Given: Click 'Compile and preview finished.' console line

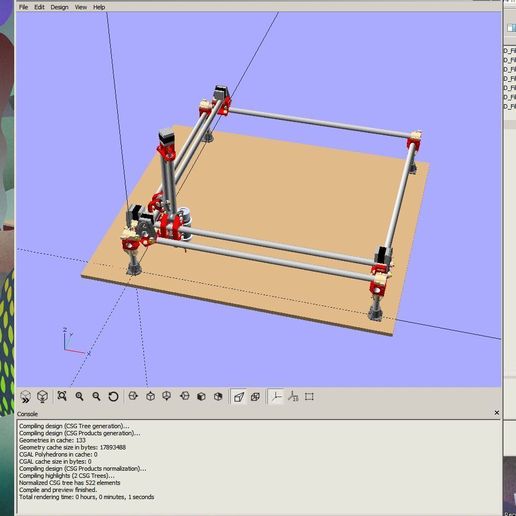Looking at the screenshot, I should 58,490.
